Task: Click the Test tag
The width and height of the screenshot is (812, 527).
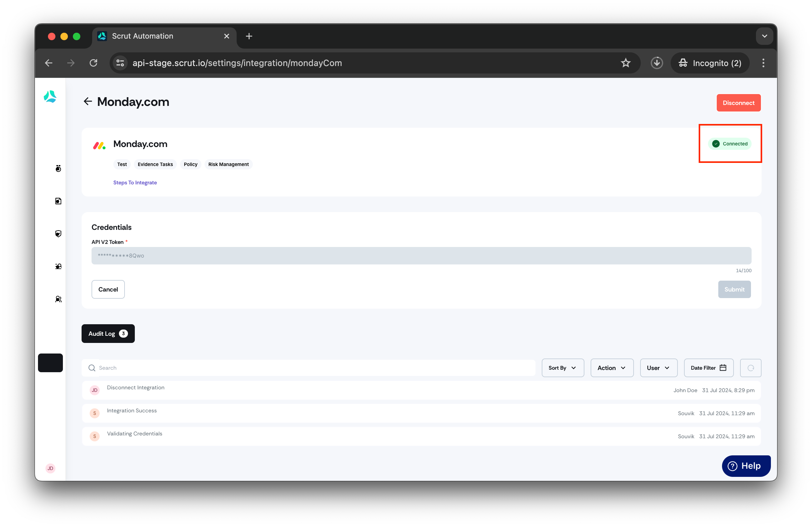Action: click(x=122, y=164)
